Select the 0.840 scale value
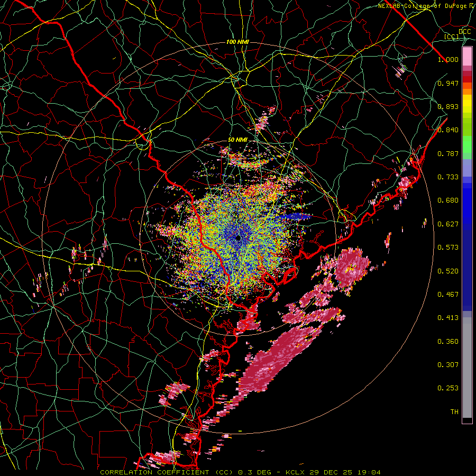The width and height of the screenshot is (476, 476). pos(448,130)
